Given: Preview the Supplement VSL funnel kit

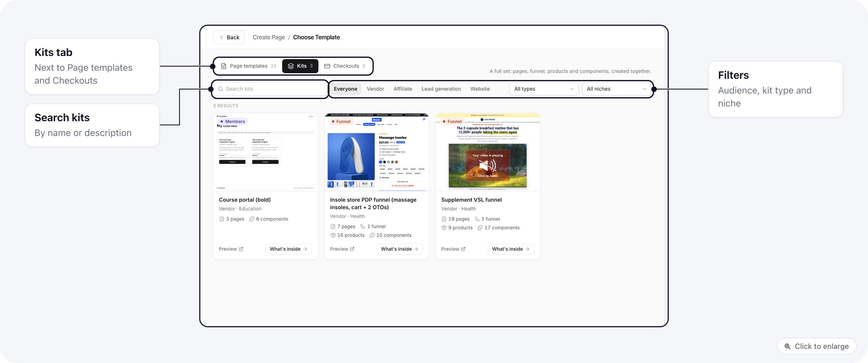Looking at the screenshot, I should tap(453, 249).
